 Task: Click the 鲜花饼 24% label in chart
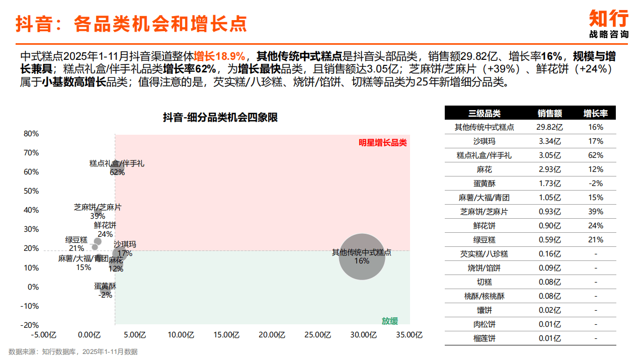pos(105,230)
